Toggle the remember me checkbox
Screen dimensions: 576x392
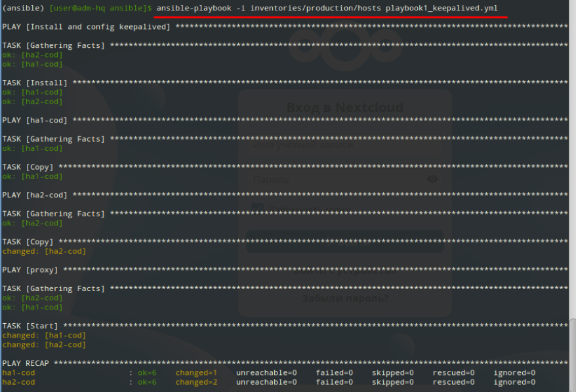(x=258, y=208)
